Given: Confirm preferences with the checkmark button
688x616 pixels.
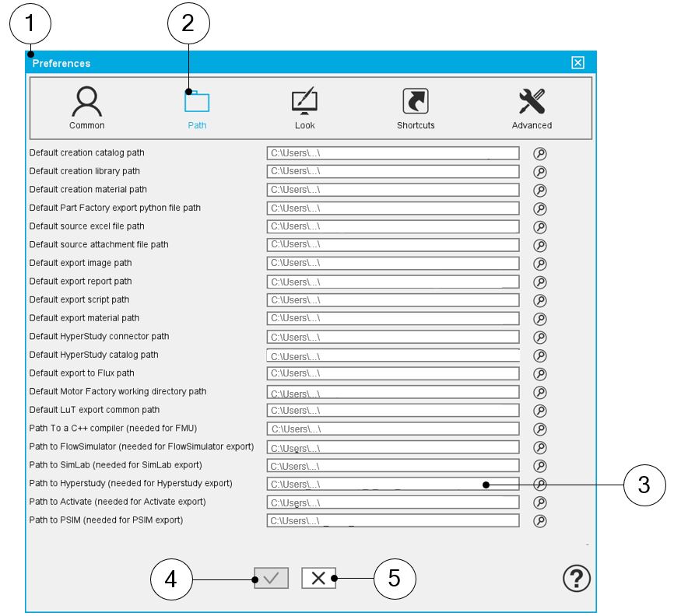Looking at the screenshot, I should point(271,578).
